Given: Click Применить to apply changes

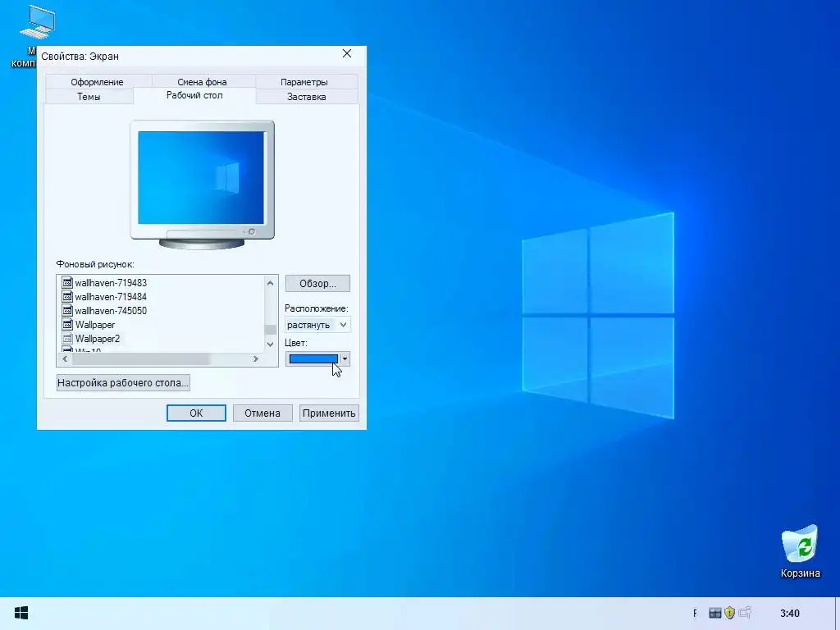Looking at the screenshot, I should coord(329,413).
